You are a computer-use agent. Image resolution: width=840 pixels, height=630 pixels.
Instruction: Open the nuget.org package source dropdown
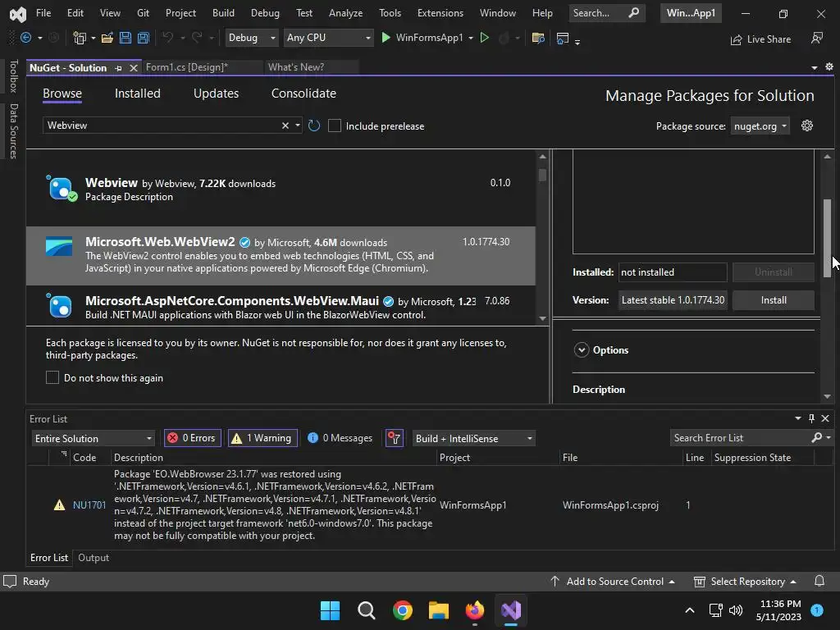click(760, 126)
